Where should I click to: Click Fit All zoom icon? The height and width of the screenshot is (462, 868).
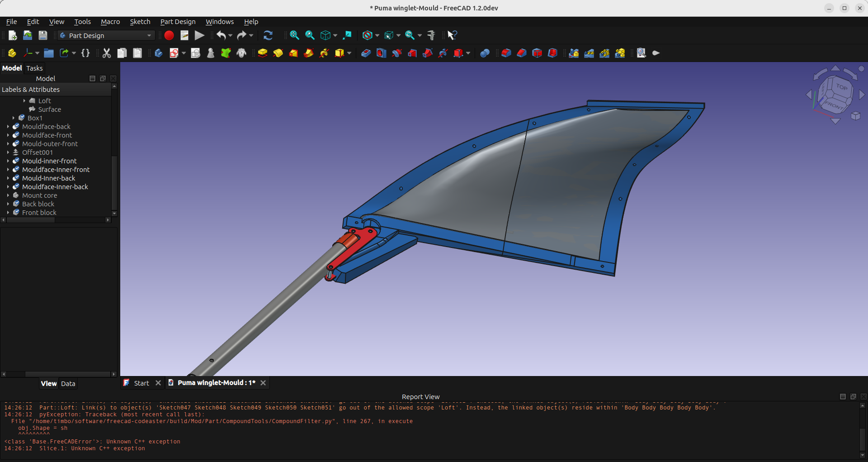(x=294, y=35)
